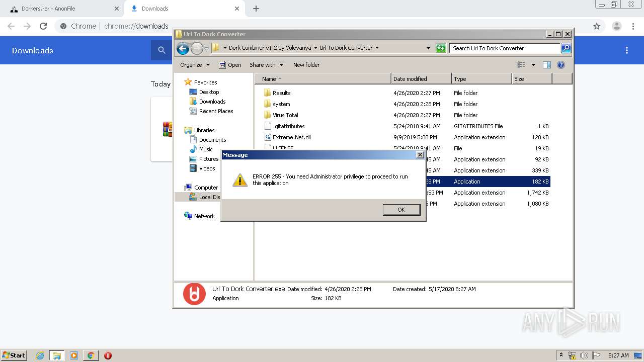Click the red application icon in taskbar

(108, 355)
